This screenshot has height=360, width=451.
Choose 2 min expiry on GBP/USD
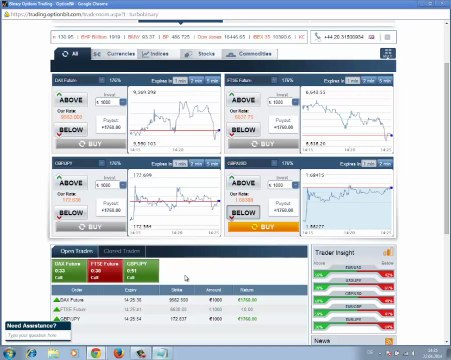tap(385, 163)
